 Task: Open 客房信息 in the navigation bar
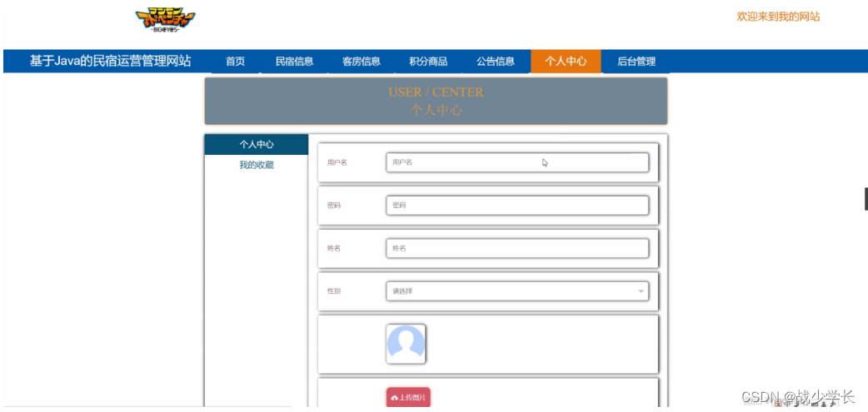(362, 62)
